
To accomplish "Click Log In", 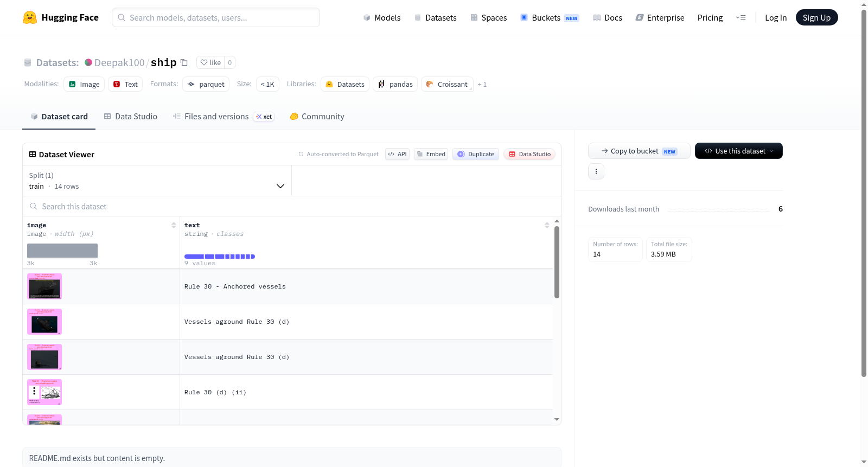I will (776, 17).
